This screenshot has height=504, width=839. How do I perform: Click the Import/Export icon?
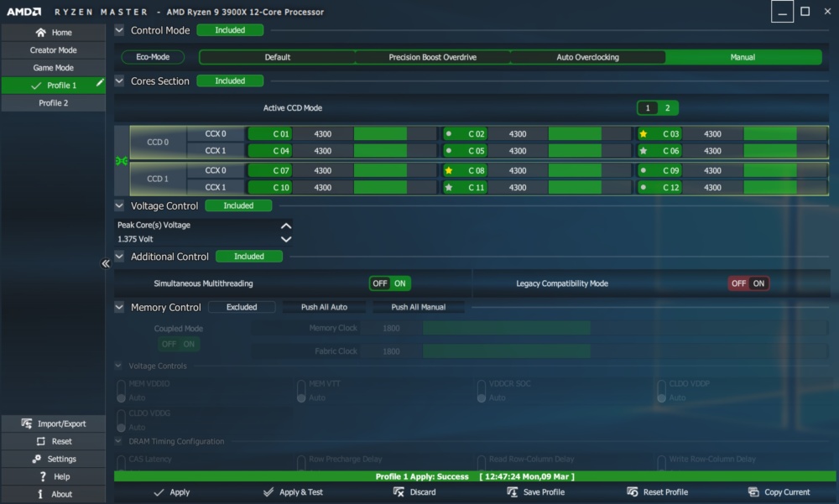point(26,423)
